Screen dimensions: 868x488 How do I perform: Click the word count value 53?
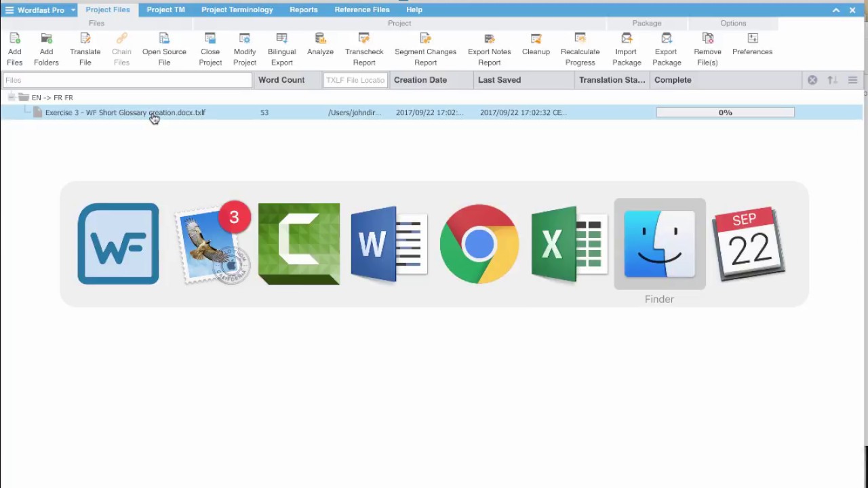264,113
